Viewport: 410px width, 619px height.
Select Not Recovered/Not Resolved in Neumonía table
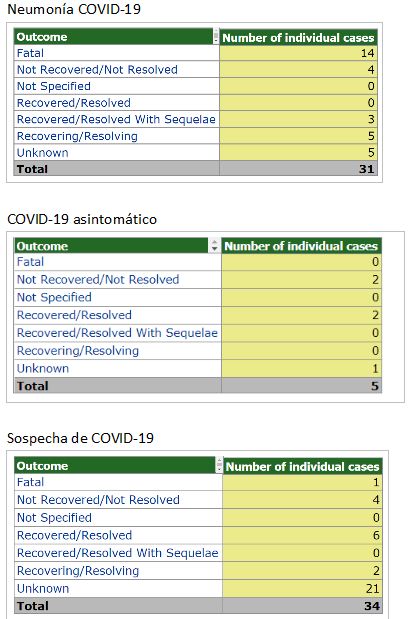pos(97,70)
